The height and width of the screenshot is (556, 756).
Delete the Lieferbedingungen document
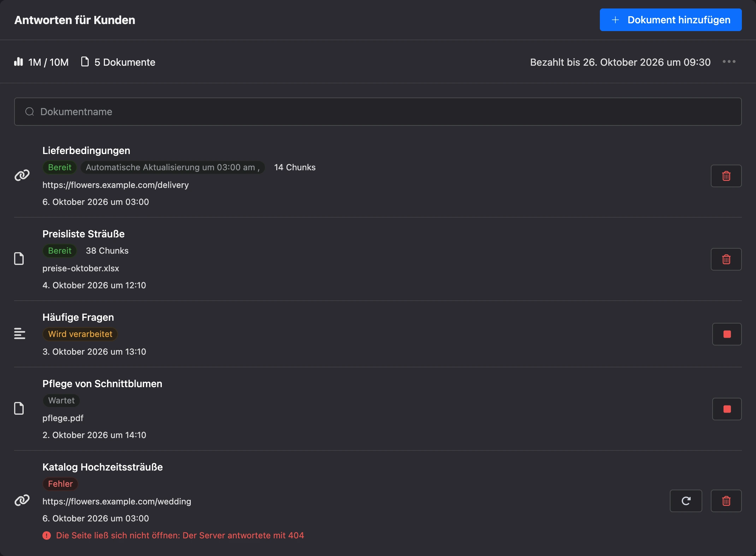click(x=726, y=176)
